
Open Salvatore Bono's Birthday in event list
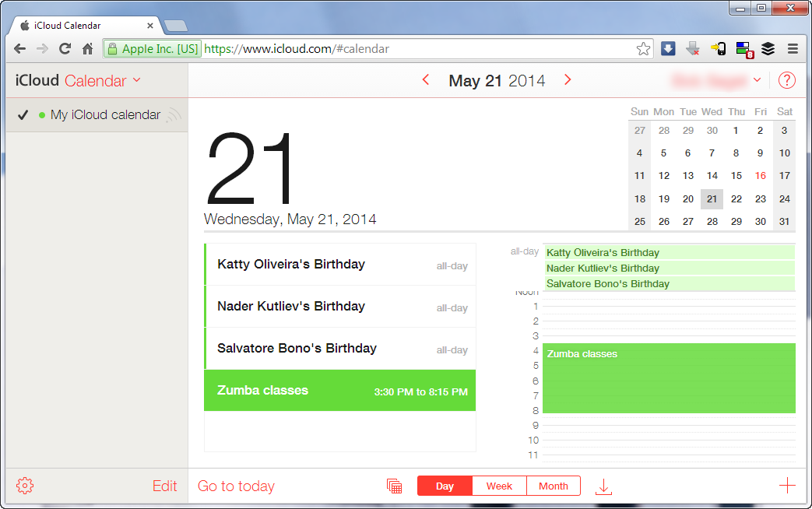pyautogui.click(x=340, y=348)
